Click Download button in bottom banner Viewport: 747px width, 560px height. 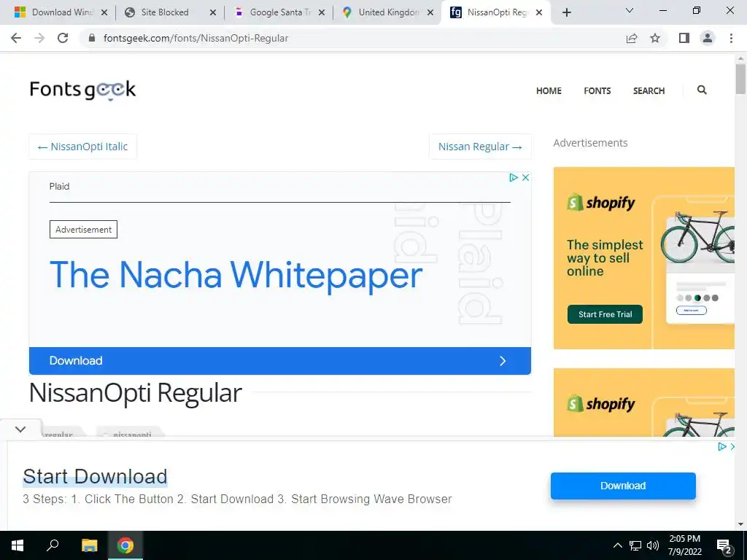[x=623, y=486]
